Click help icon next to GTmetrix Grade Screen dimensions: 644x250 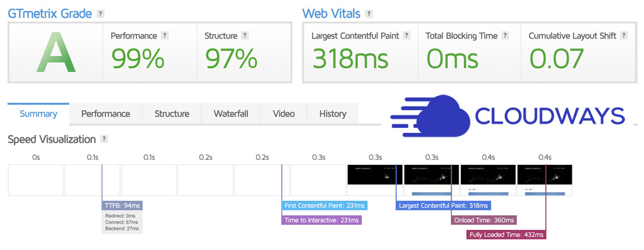pos(100,14)
